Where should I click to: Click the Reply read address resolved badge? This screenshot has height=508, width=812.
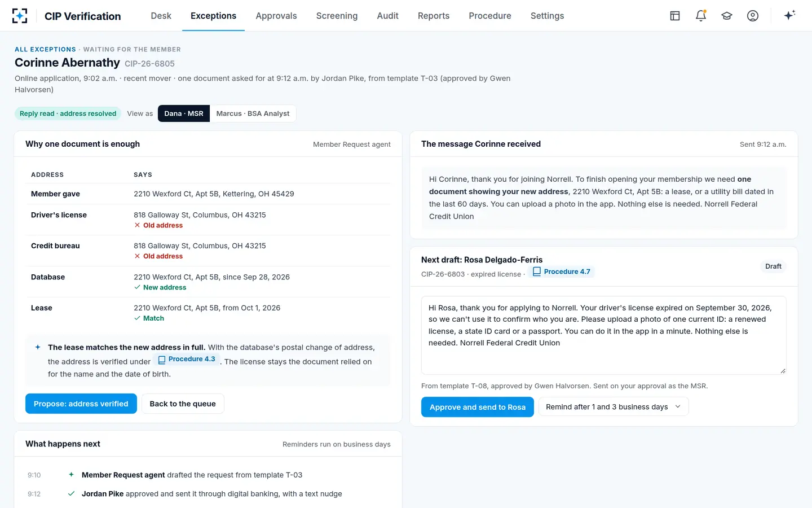[68, 113]
